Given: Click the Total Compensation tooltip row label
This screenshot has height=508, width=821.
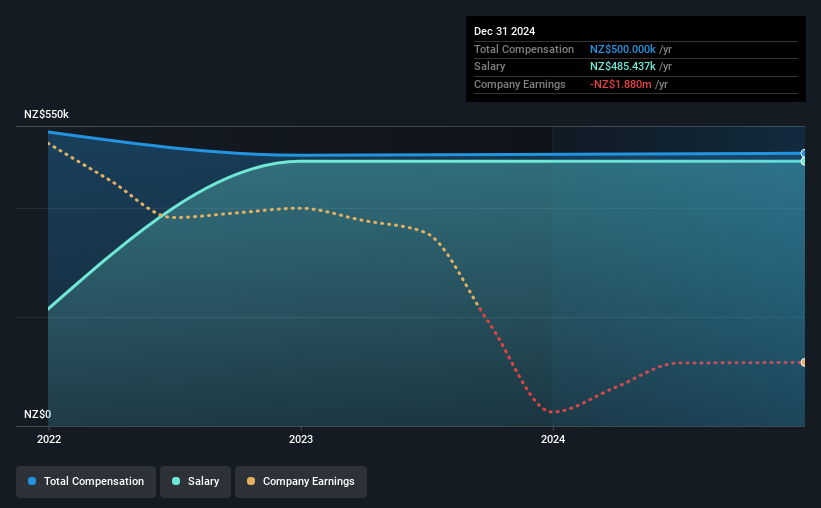Looking at the screenshot, I should click(524, 49).
